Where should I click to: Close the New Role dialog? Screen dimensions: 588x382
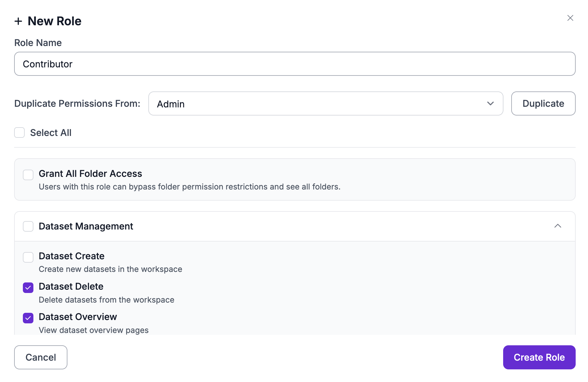coord(570,18)
